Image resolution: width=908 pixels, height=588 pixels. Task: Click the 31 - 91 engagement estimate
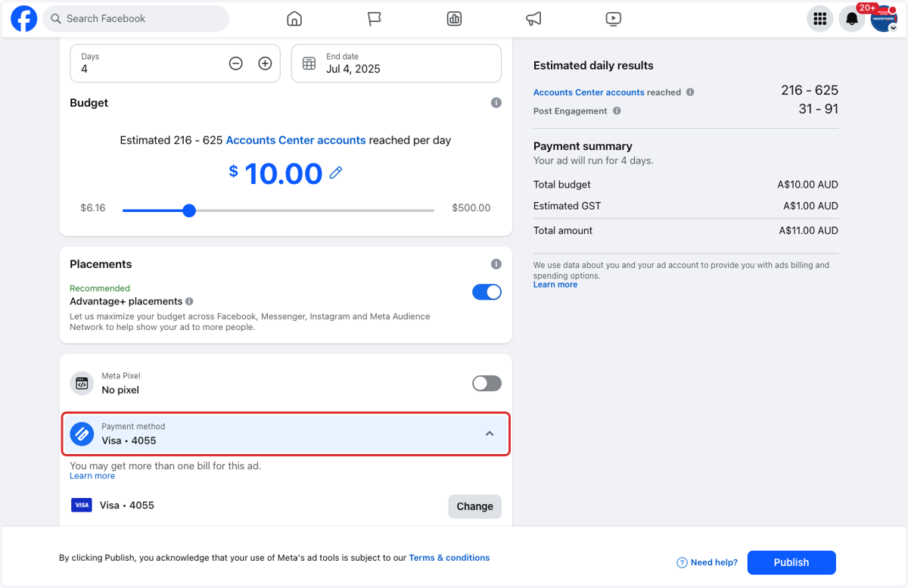818,109
